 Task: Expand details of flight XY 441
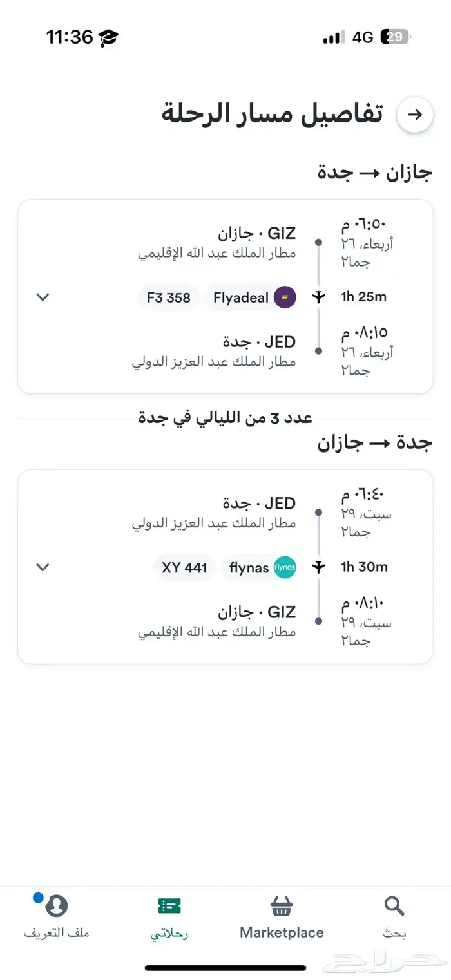(x=43, y=567)
